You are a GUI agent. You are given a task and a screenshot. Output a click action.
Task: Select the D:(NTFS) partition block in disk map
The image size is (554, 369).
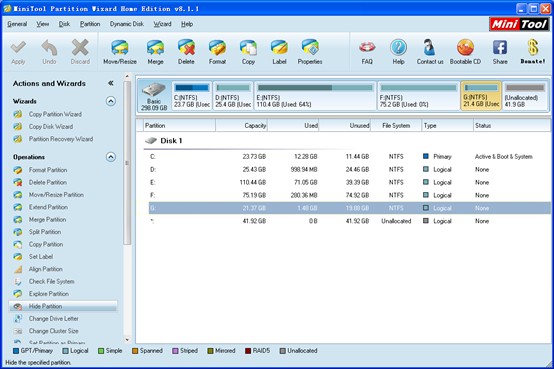click(233, 96)
